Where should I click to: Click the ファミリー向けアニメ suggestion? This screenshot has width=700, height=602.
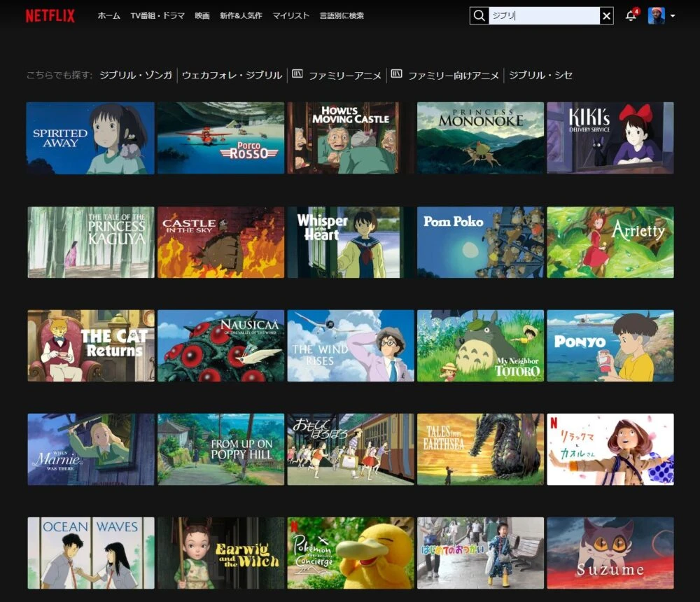[x=454, y=75]
